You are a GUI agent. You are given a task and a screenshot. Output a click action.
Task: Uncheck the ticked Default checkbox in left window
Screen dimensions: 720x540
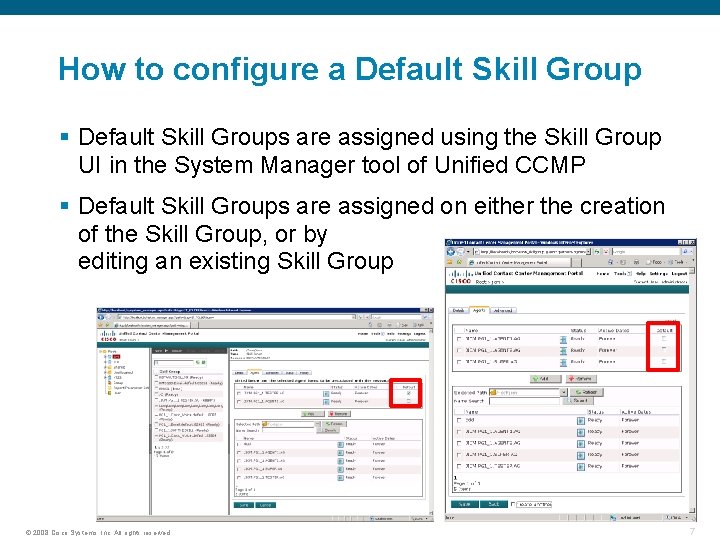click(x=409, y=393)
